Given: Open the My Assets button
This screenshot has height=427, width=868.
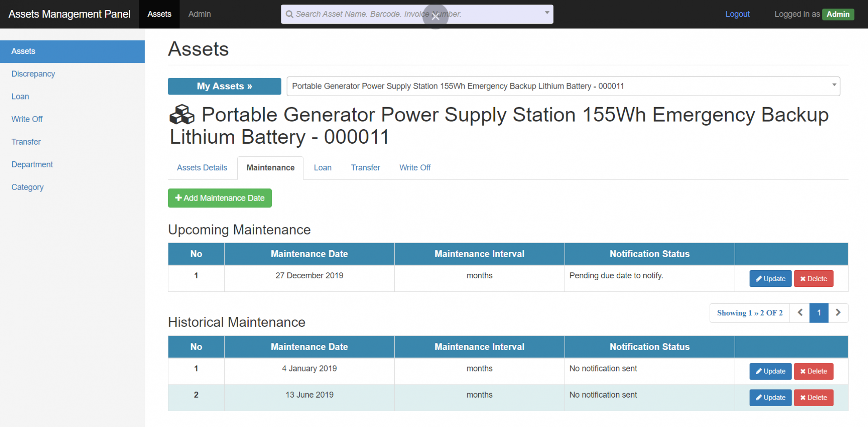Looking at the screenshot, I should click(x=224, y=86).
